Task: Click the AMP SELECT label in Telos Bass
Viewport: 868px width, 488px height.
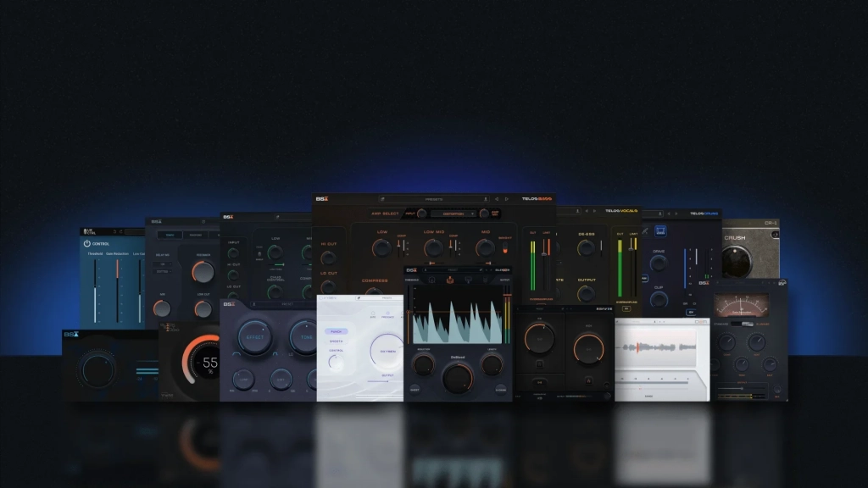Action: pyautogui.click(x=385, y=213)
